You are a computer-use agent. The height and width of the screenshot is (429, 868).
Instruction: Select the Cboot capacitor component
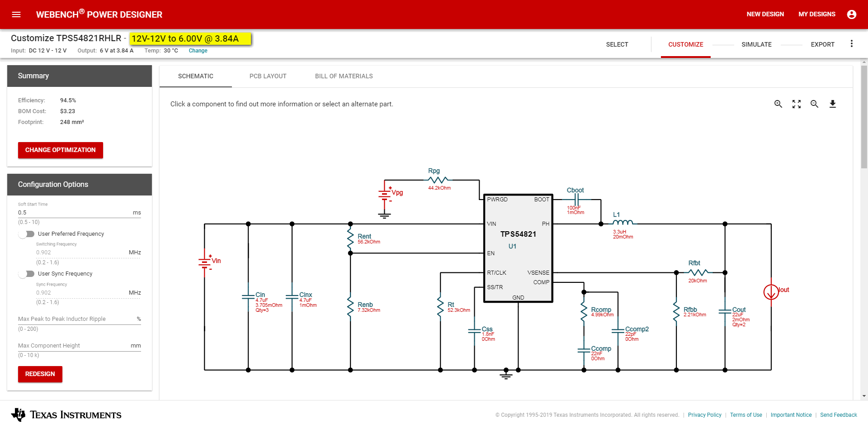click(576, 200)
